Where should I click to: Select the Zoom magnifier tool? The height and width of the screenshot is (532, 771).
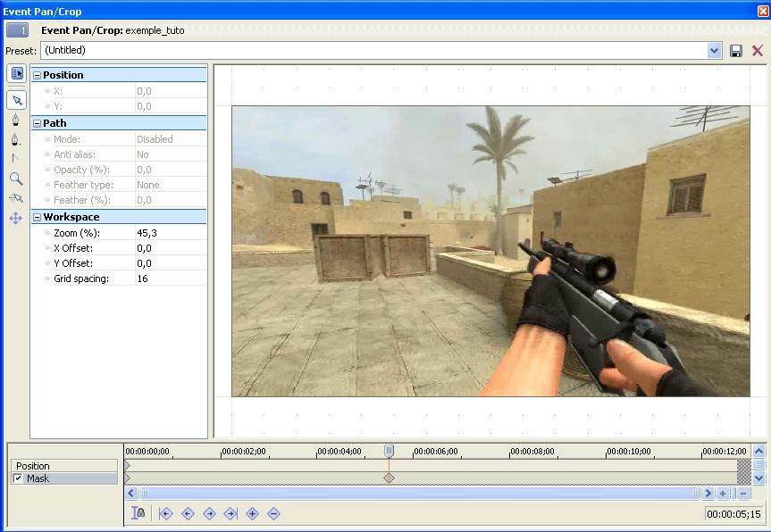coord(16,179)
